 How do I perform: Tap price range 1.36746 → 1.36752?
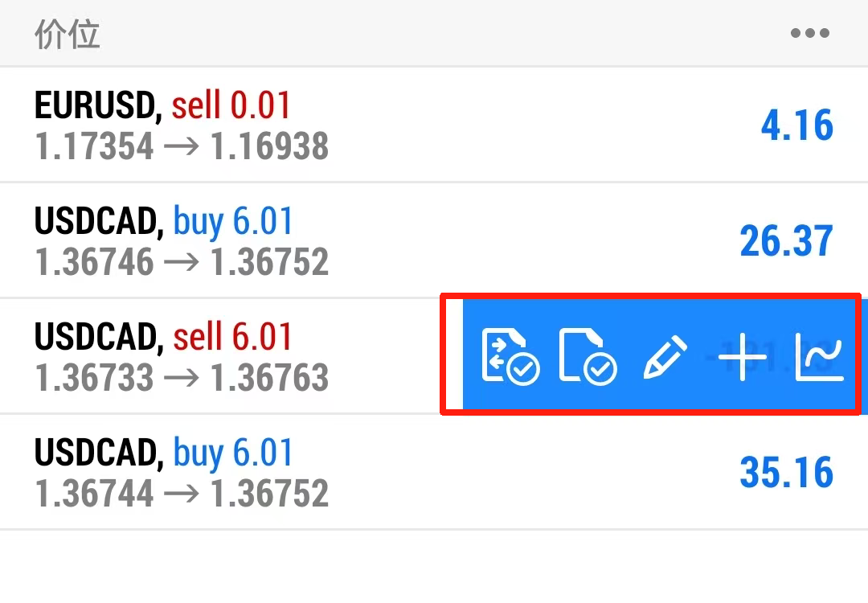point(182,263)
